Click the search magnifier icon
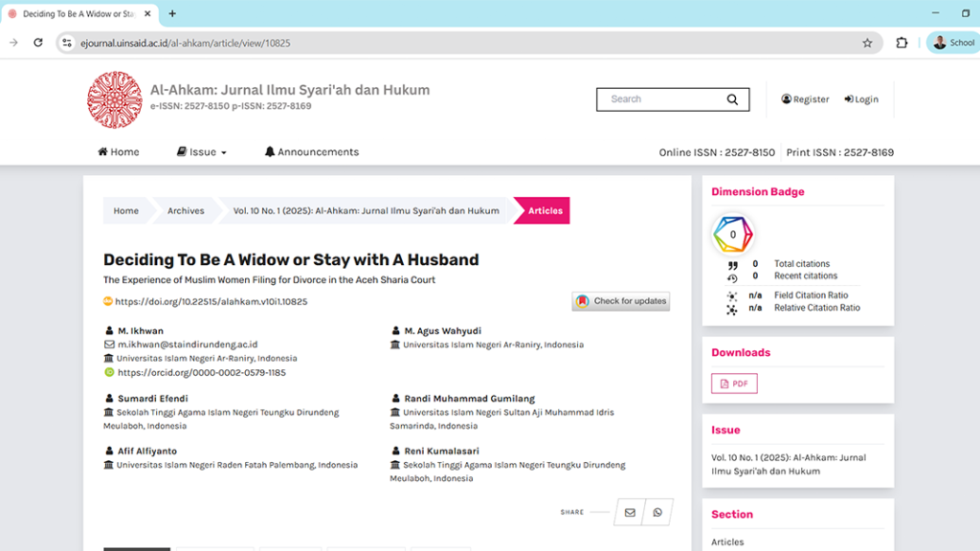 pyautogui.click(x=732, y=99)
